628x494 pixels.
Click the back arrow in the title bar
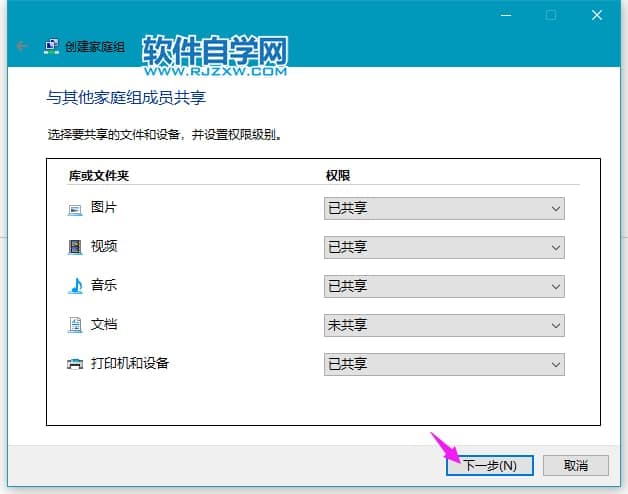[21, 46]
